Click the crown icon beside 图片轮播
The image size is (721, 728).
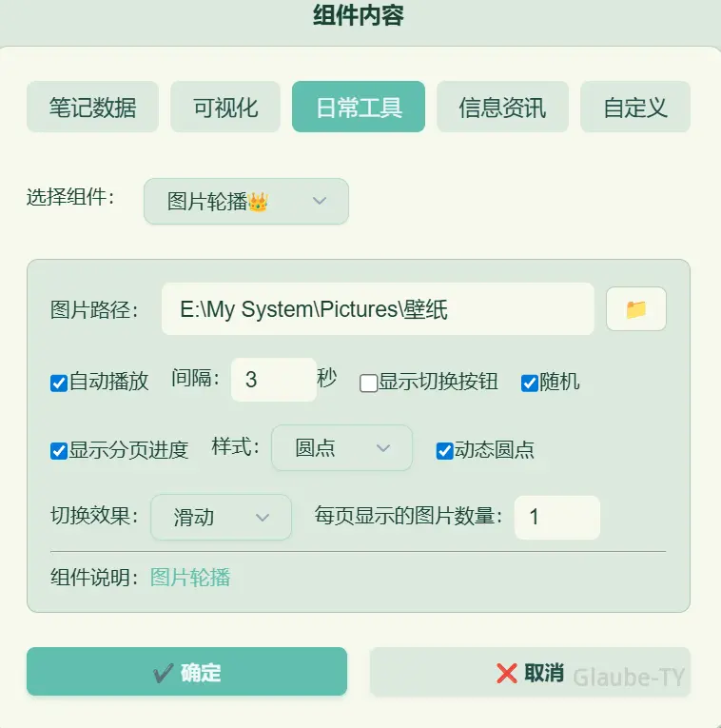pos(258,202)
